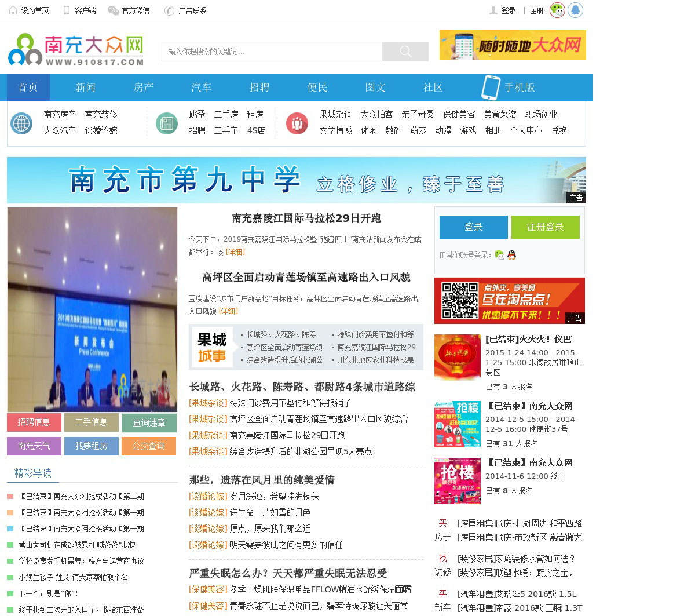
Task: Click the 招聘信息 button
Action: click(x=34, y=422)
